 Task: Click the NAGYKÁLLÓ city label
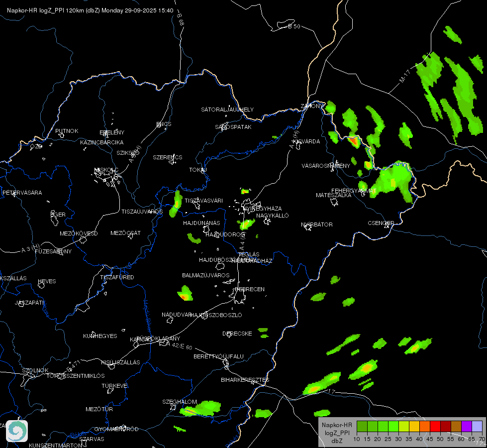click(273, 216)
